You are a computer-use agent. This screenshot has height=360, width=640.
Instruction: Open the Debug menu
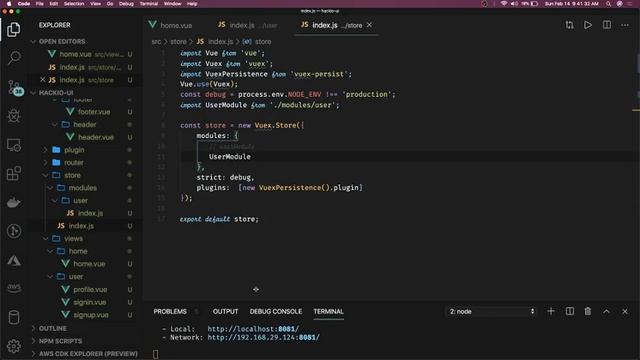pyautogui.click(x=126, y=4)
